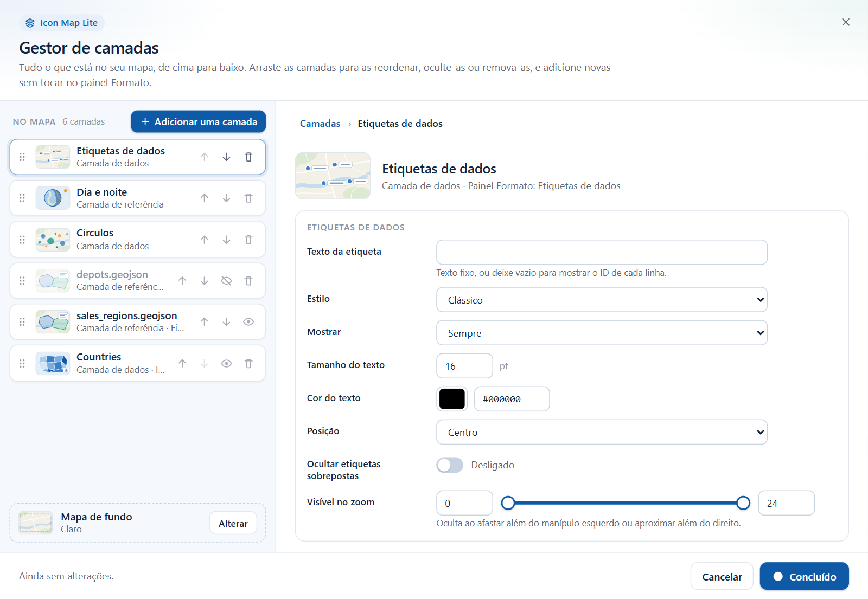The width and height of the screenshot is (868, 599).
Task: Move Dia e noite layer up
Action: pos(204,198)
